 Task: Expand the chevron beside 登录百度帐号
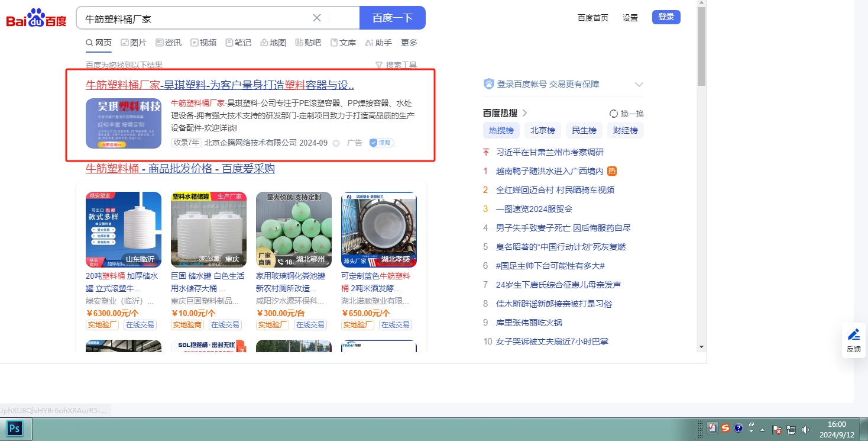coord(639,85)
